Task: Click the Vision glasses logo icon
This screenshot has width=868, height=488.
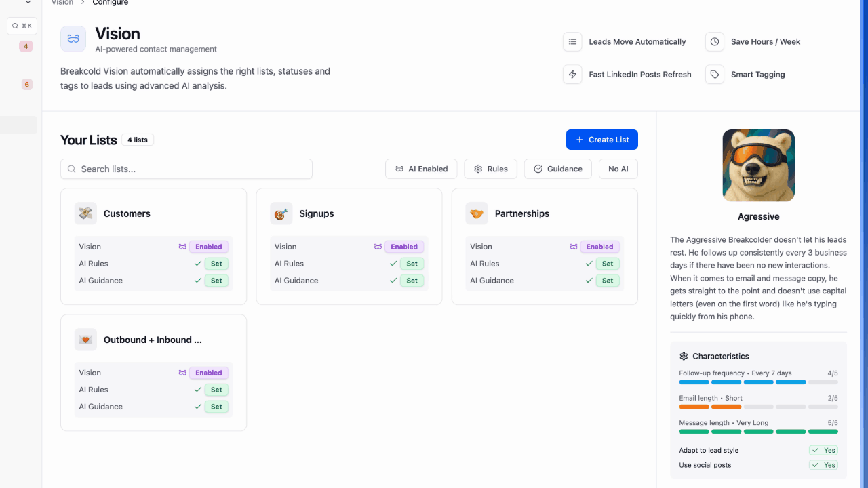Action: click(x=73, y=39)
